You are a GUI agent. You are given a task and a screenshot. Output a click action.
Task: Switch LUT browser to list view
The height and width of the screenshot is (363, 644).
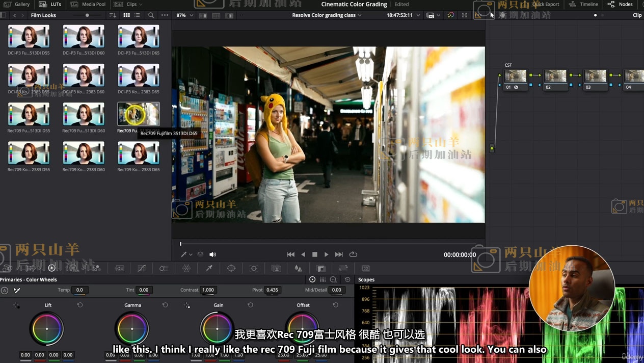click(138, 15)
